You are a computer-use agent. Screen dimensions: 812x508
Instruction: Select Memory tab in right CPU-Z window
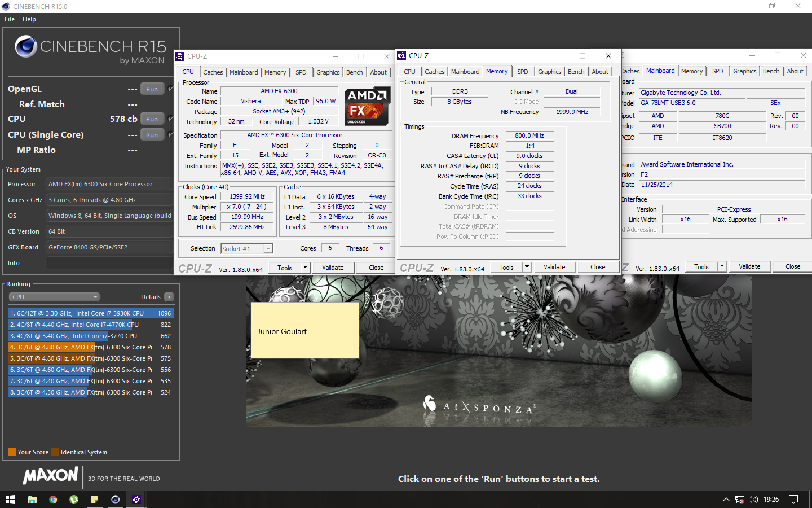pos(692,71)
